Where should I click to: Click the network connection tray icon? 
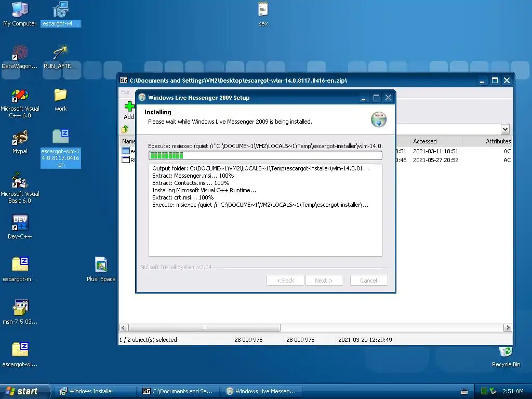(x=494, y=391)
